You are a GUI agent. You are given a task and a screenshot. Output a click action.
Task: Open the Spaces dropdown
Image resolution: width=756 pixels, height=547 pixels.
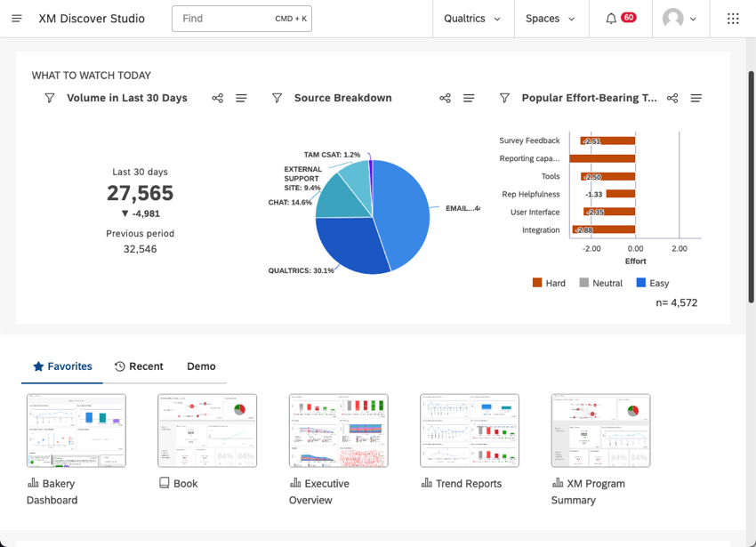551,18
